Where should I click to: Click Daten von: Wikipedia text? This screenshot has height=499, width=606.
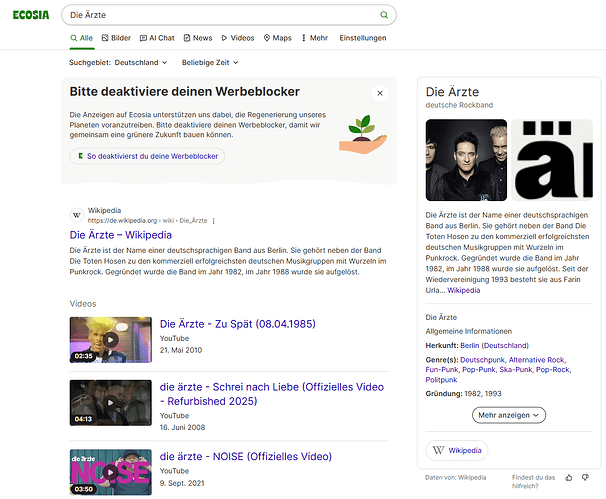coord(456,478)
